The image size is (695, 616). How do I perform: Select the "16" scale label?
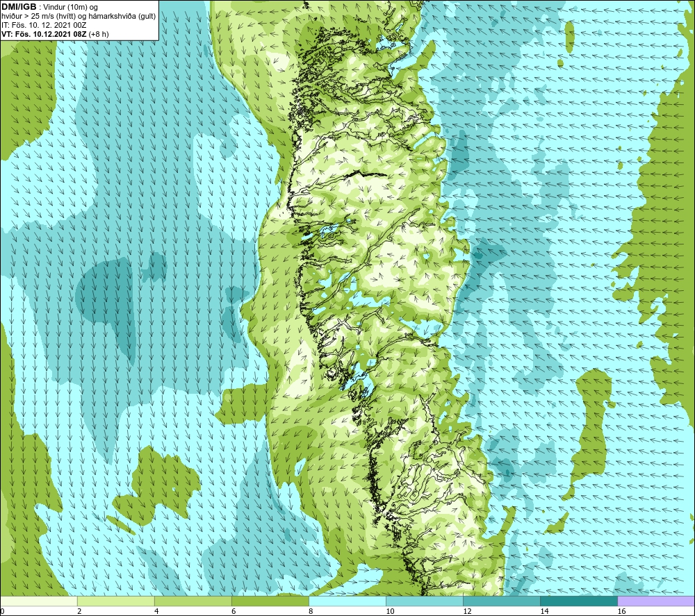tap(621, 612)
